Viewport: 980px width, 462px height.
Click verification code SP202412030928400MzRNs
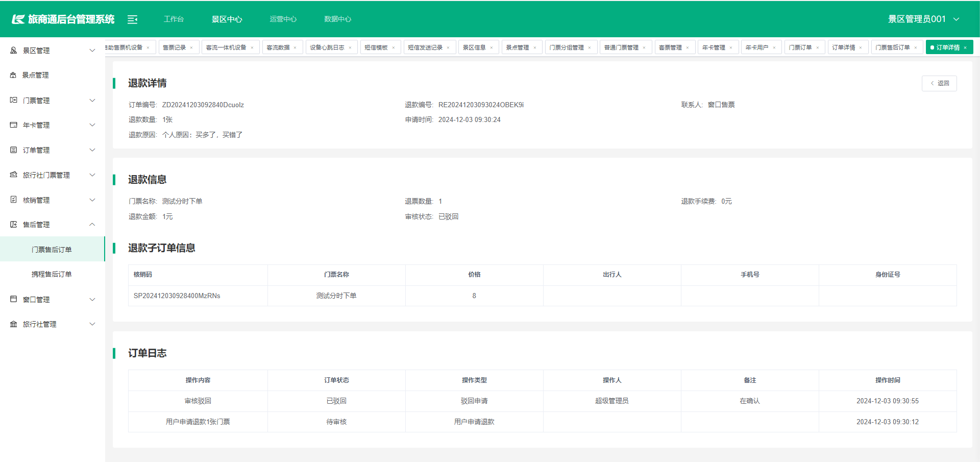point(177,296)
